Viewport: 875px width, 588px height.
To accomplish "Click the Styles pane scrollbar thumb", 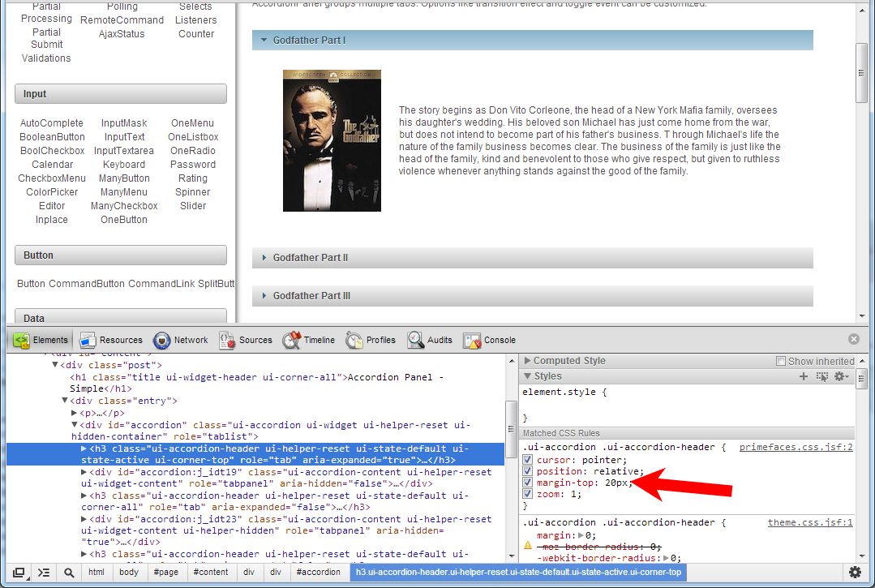I will pos(861,379).
